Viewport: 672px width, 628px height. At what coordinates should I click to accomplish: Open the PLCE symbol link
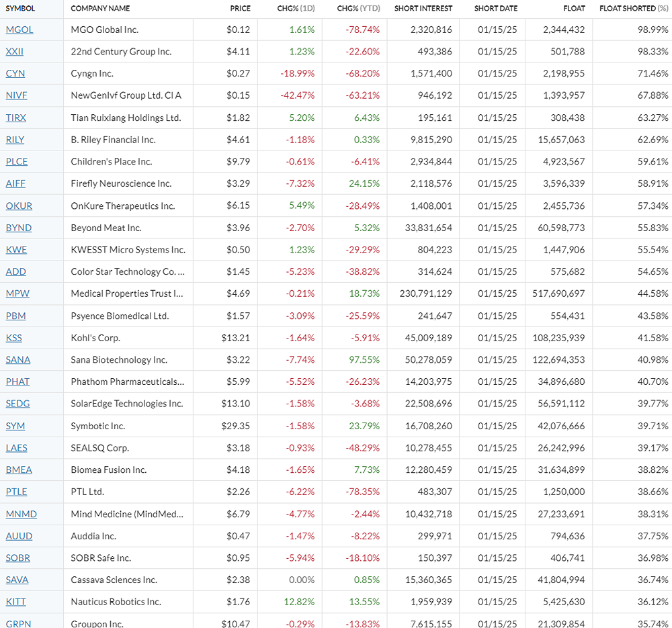(x=17, y=161)
